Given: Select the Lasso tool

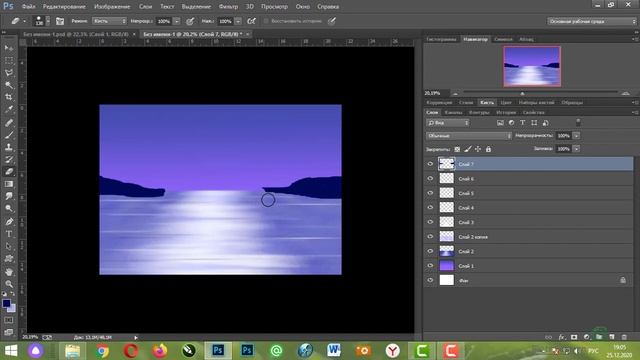Looking at the screenshot, I should pos(9,73).
